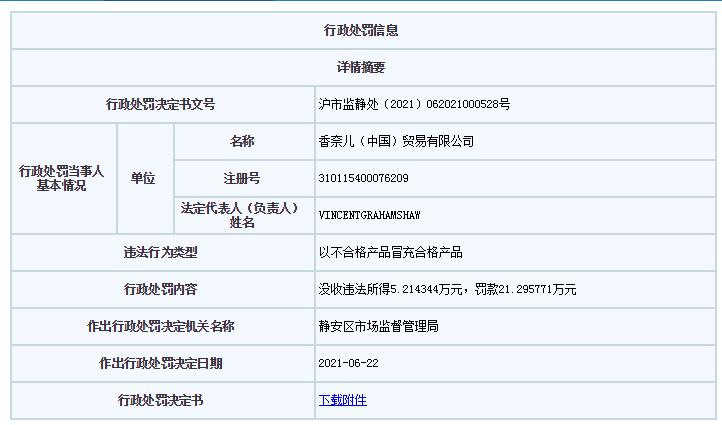Click the 行政处罚当事人基本情况 cell
Image resolution: width=722 pixels, height=425 pixels.
coord(62,178)
